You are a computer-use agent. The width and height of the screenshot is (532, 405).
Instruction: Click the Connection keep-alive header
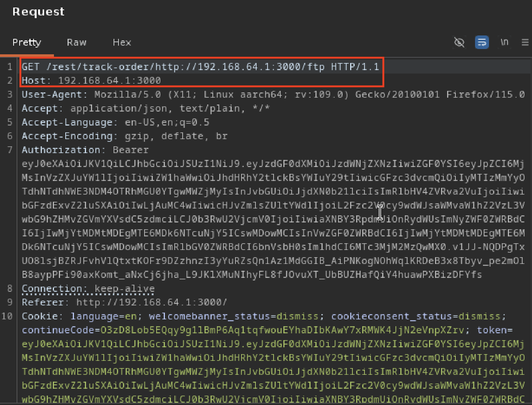(88, 288)
